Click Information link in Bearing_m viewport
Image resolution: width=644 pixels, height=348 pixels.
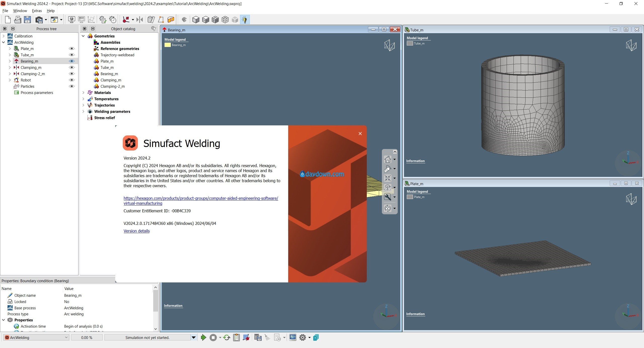(x=173, y=306)
